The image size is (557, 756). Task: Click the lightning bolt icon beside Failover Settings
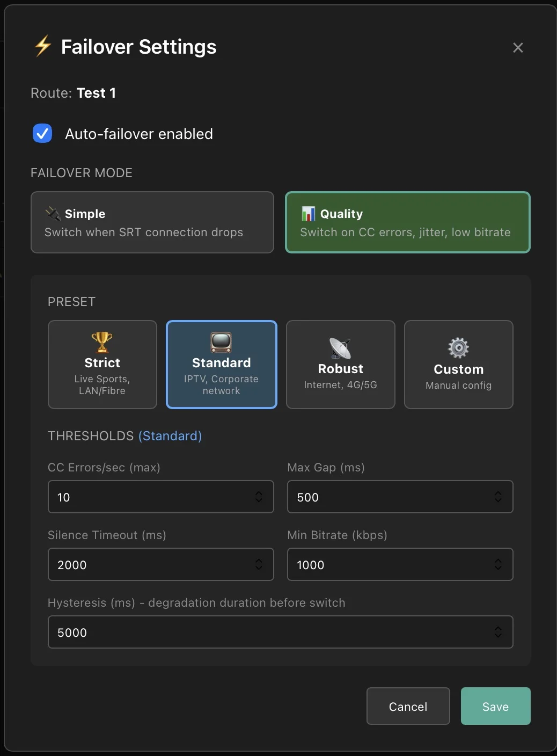[42, 47]
